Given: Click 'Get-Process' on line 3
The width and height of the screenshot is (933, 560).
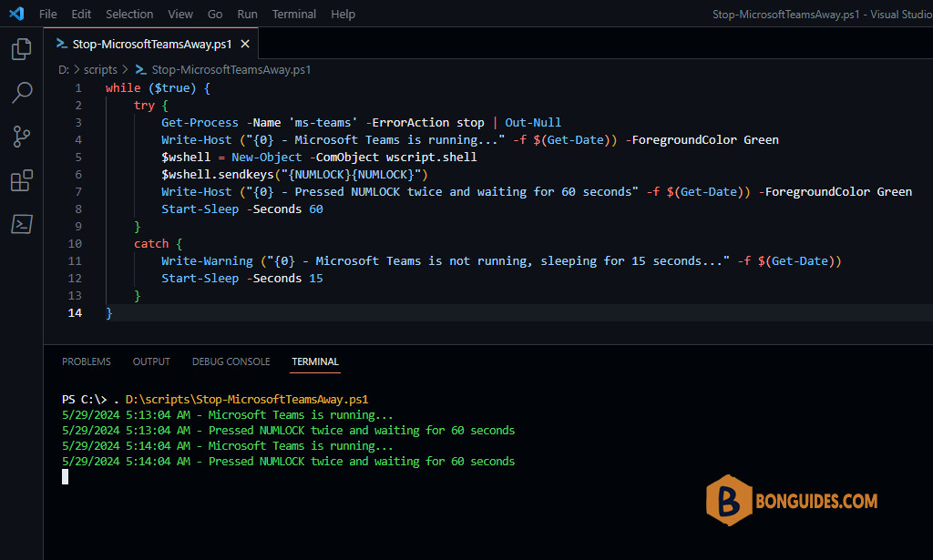Looking at the screenshot, I should tap(200, 122).
